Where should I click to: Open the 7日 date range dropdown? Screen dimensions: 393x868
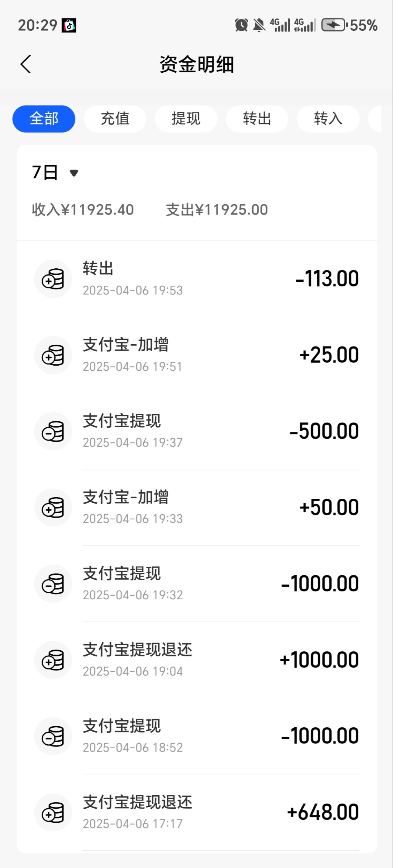point(55,173)
